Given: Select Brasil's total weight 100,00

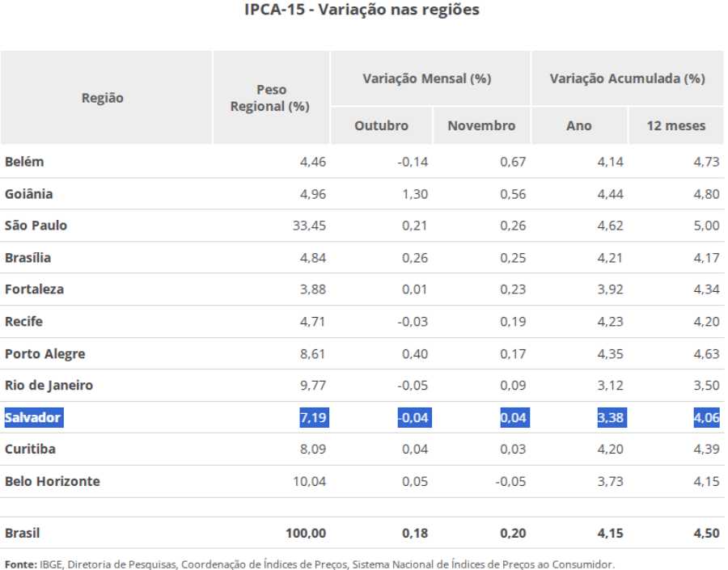Looking at the screenshot, I should point(306,534).
